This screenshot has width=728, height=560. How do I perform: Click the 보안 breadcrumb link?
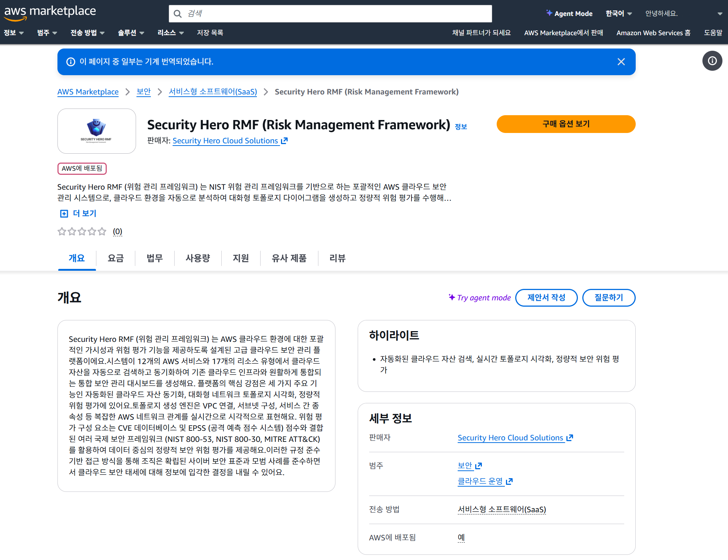pyautogui.click(x=144, y=92)
